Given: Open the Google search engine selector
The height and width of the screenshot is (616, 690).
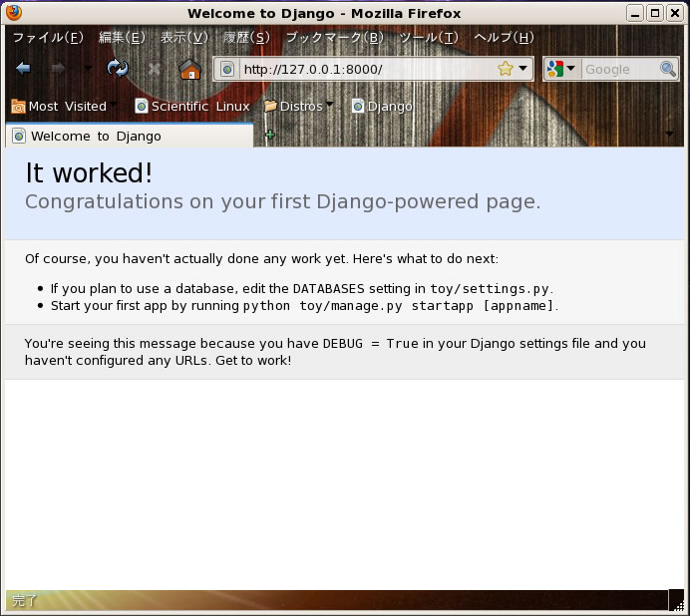Looking at the screenshot, I should [560, 69].
